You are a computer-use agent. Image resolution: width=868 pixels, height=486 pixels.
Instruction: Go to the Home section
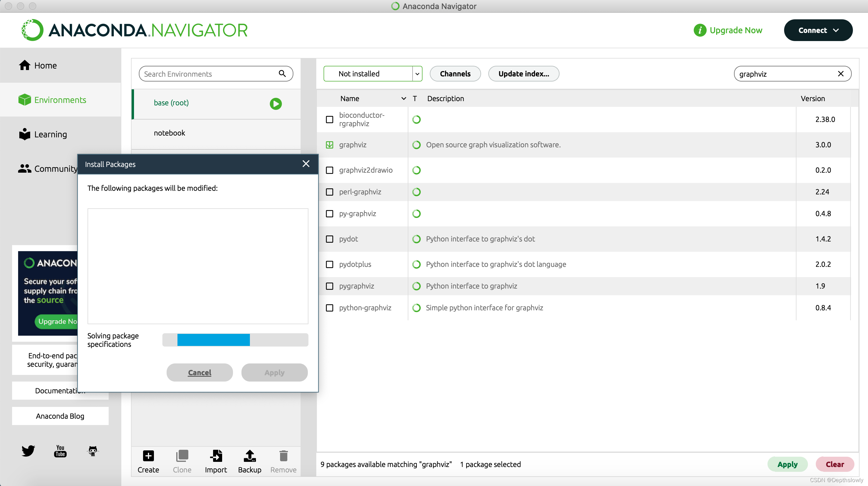[x=45, y=66]
